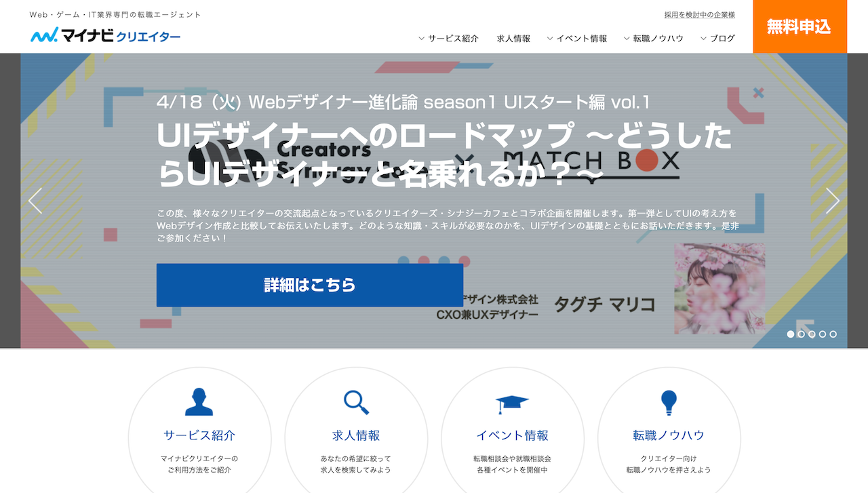Advance carousel with right arrow

833,201
